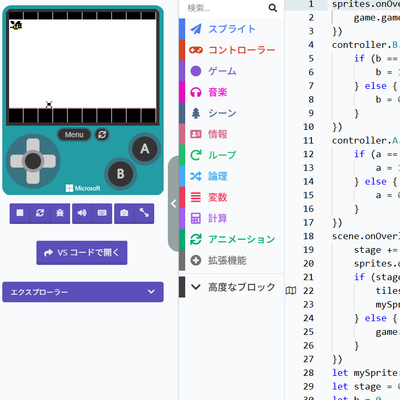
Task: Click line number 18 in the editor
Action: point(308,236)
